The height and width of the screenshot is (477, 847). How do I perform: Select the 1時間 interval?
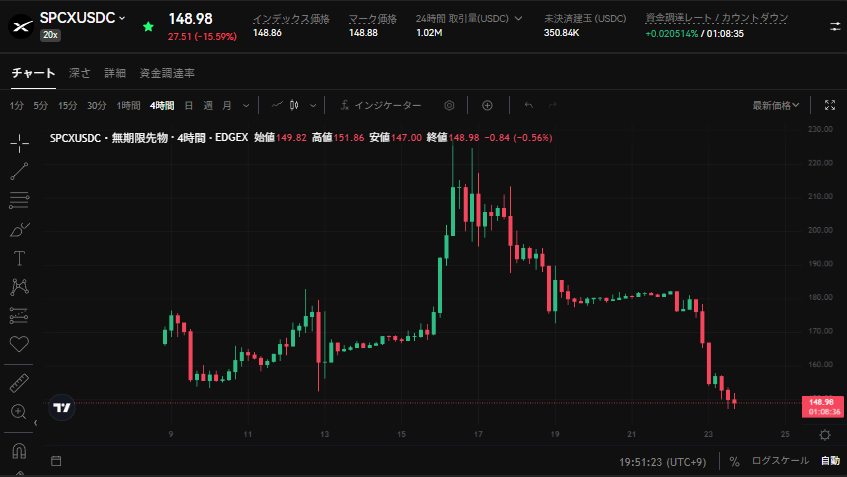[128, 105]
